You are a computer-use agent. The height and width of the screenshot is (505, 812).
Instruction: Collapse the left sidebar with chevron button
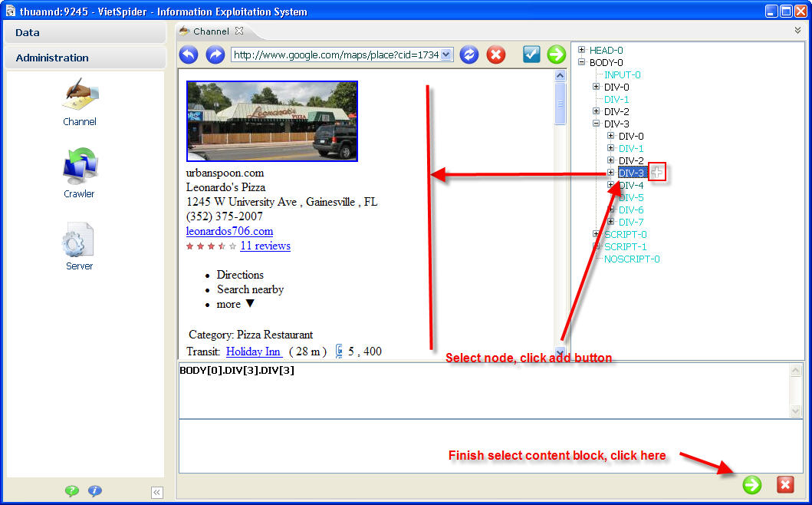157,493
